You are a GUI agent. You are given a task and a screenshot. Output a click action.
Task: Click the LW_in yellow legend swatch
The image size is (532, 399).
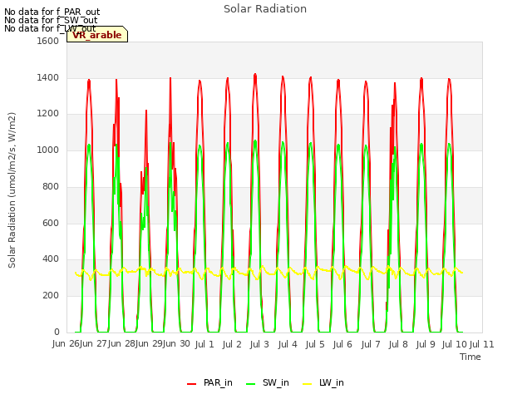pos(307,384)
